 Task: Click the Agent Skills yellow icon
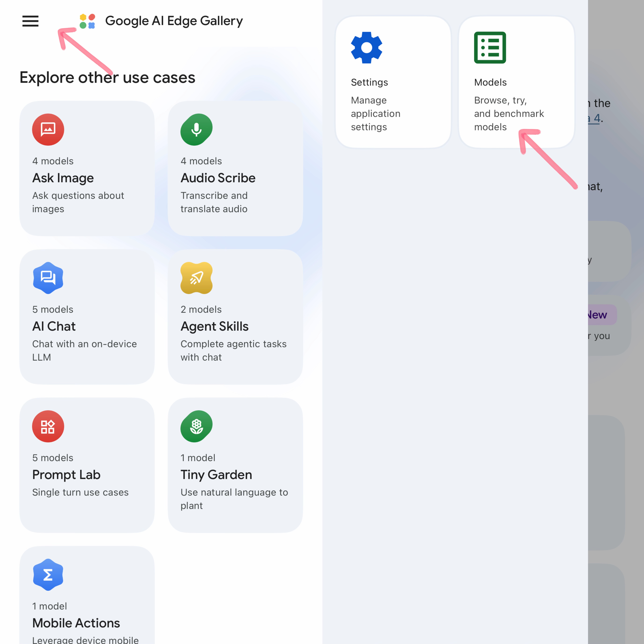pos(196,278)
